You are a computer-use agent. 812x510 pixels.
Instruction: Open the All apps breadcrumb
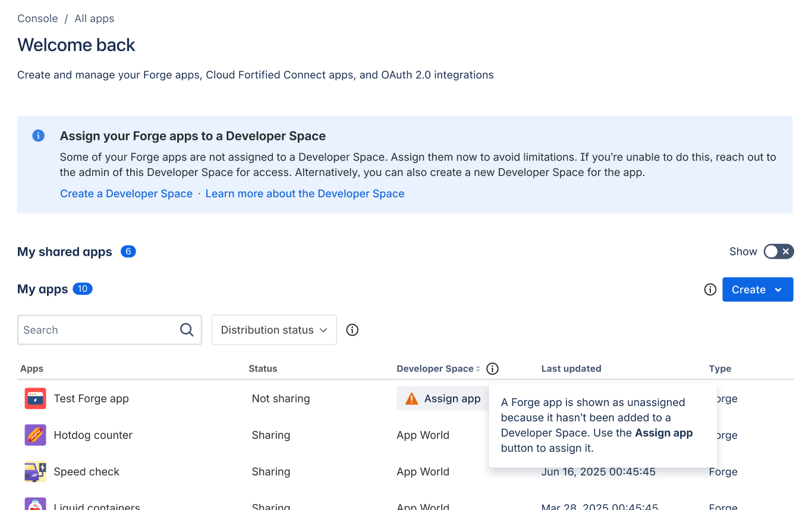point(94,18)
